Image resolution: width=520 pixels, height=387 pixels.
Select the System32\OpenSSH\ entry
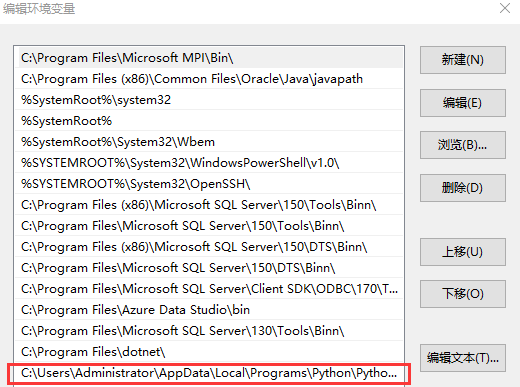(x=209, y=184)
